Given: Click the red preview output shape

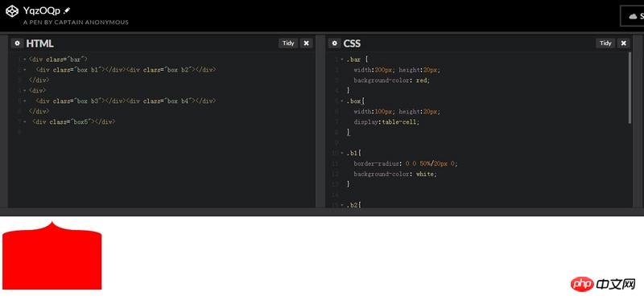Looking at the screenshot, I should [52, 257].
